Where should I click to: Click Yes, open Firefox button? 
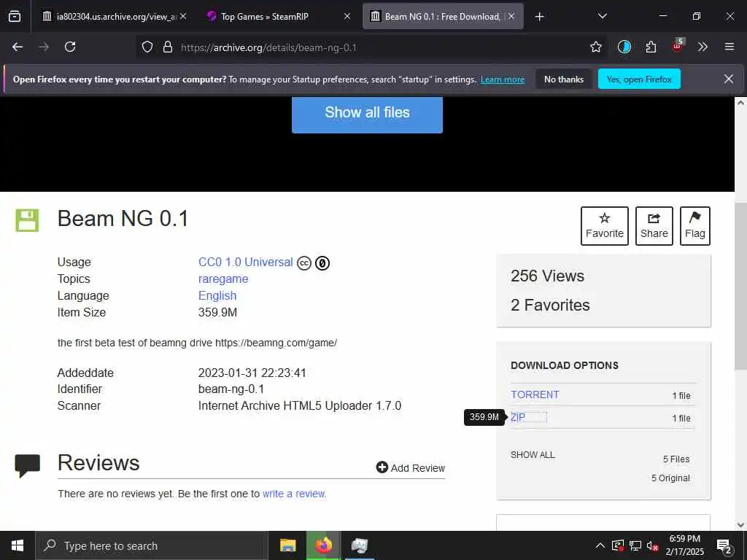(x=639, y=79)
